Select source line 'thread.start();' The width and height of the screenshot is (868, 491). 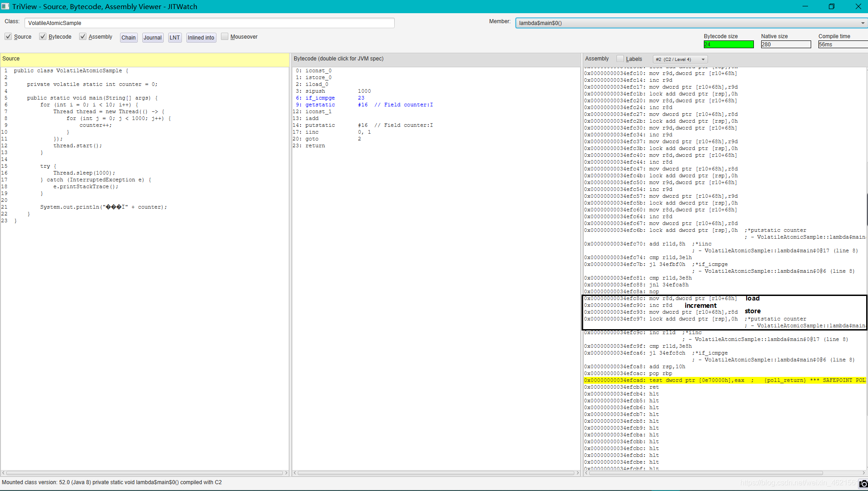78,145
